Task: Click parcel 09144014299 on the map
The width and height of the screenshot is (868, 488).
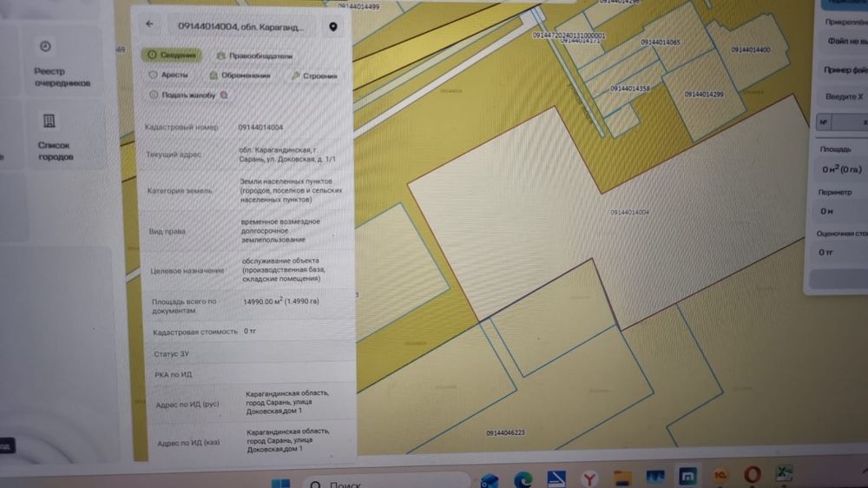Action: [704, 95]
